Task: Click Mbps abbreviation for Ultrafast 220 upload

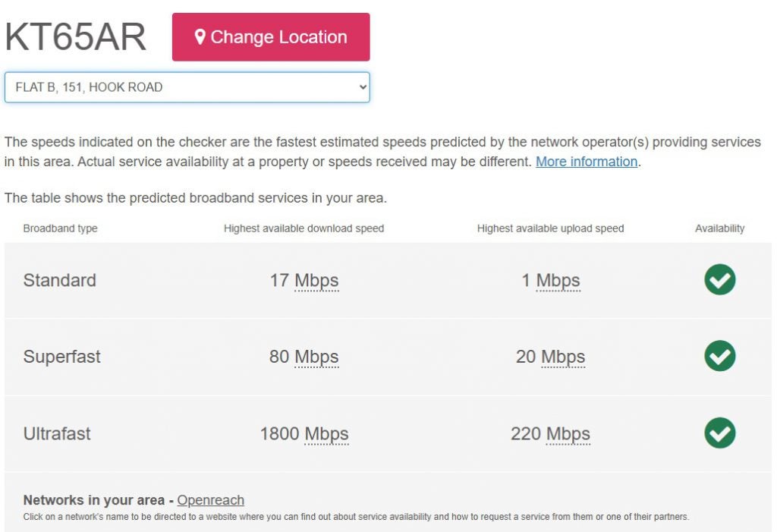Action: [568, 434]
